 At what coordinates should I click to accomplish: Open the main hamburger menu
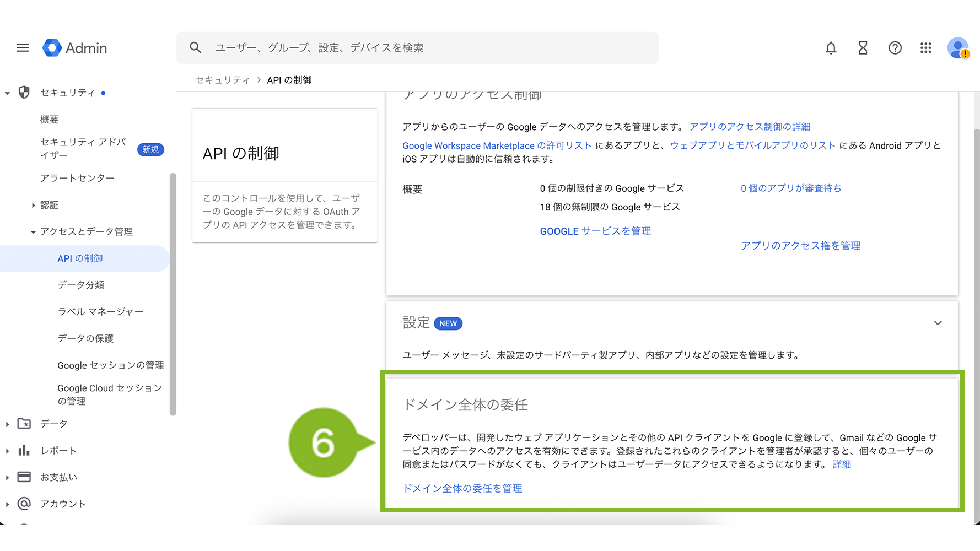[23, 48]
